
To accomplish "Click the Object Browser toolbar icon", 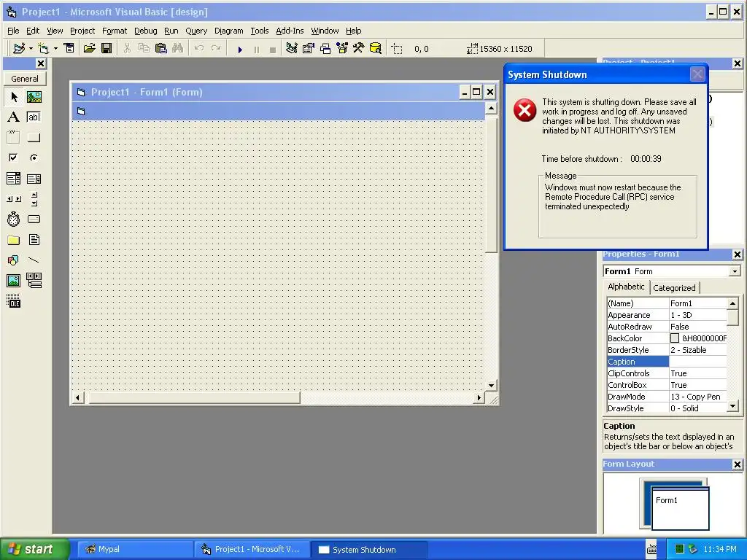I will 342,48.
